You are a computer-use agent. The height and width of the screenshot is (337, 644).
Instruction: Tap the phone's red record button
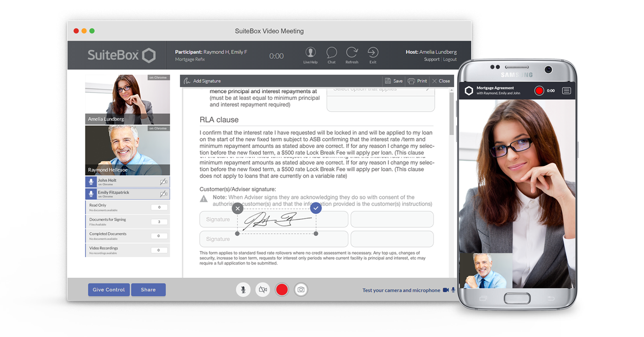[x=539, y=91]
